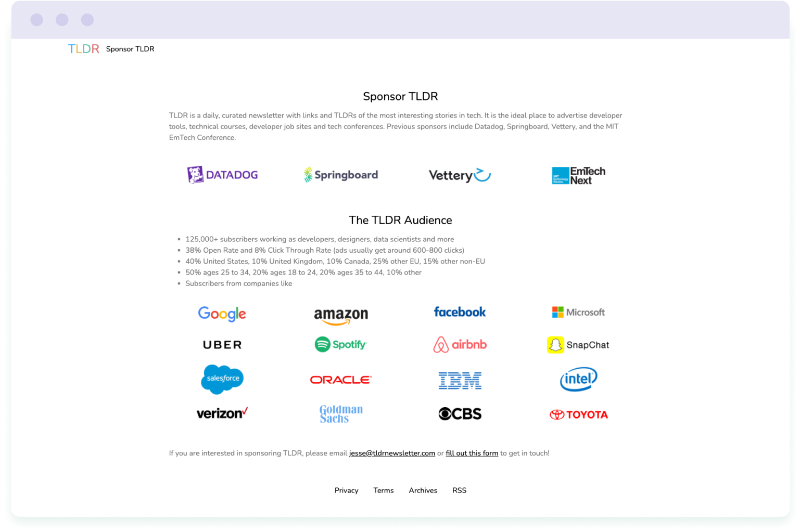800x532 pixels.
Task: Click the Airbnb logo
Action: (x=460, y=344)
